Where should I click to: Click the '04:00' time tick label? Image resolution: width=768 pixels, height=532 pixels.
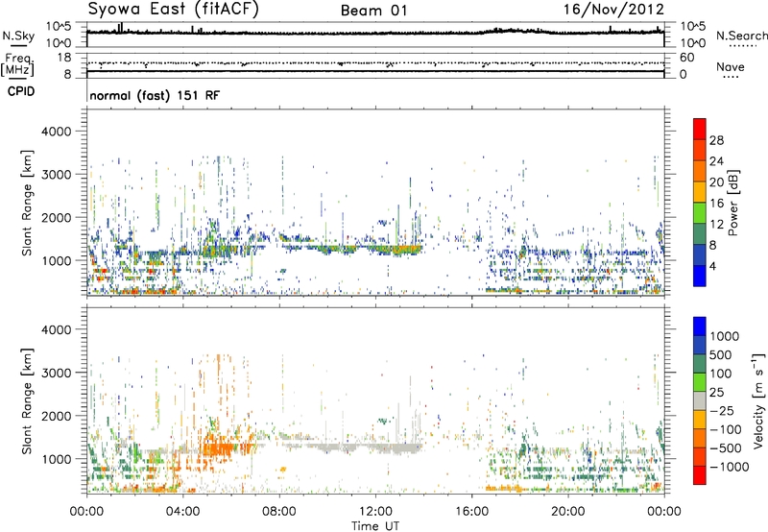pos(182,512)
